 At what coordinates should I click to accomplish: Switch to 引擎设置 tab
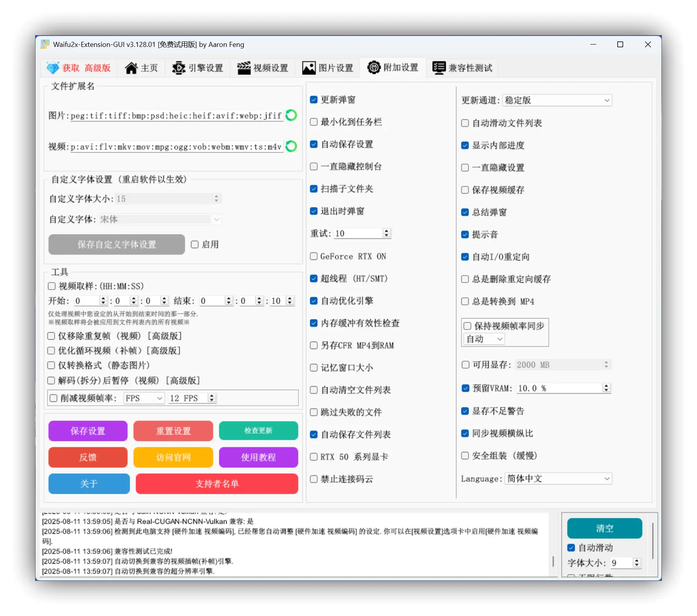pyautogui.click(x=198, y=68)
